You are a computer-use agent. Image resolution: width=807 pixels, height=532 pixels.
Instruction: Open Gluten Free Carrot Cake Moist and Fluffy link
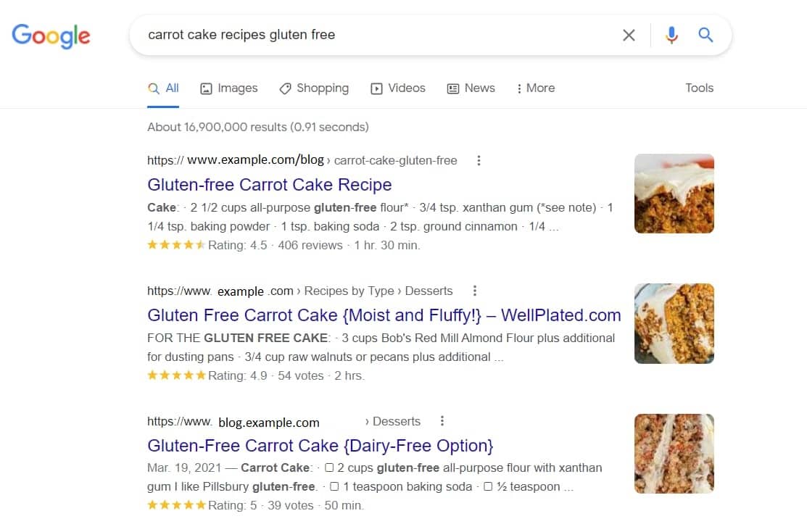tap(384, 315)
